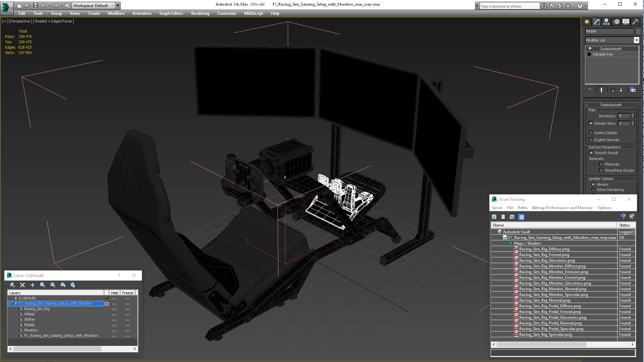Viewport: 644px width, 362px height.
Task: Click Remove modifier trash can icon
Action: (621, 90)
